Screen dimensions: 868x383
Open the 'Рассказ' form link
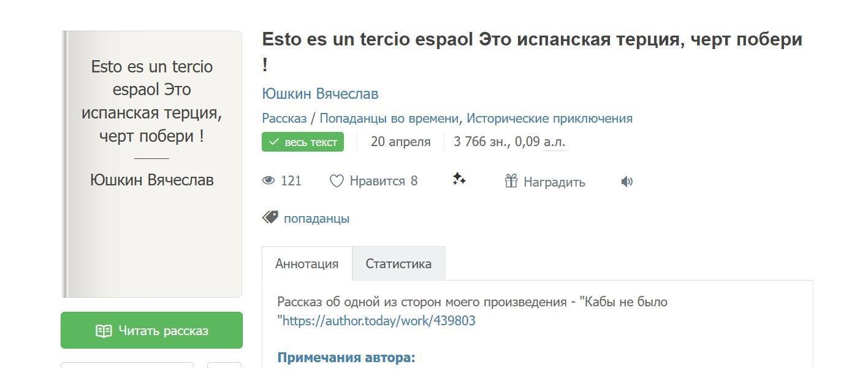pos(284,118)
